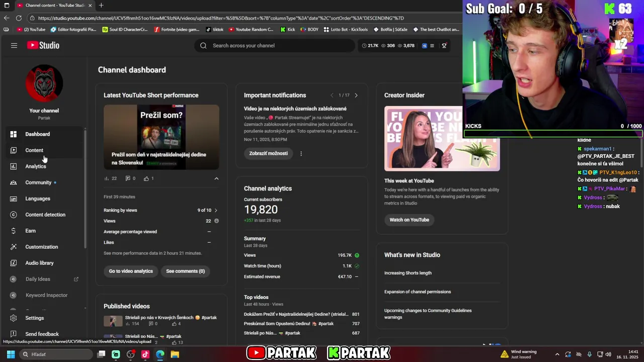Open the Creator Insider video thumbnail
Screen dimensions: 644x362
[x=442, y=138]
